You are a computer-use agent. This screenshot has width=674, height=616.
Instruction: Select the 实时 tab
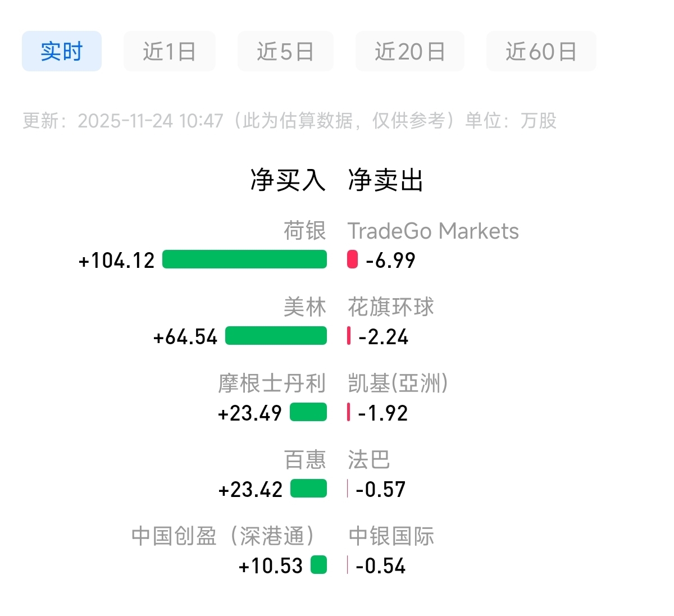(62, 52)
